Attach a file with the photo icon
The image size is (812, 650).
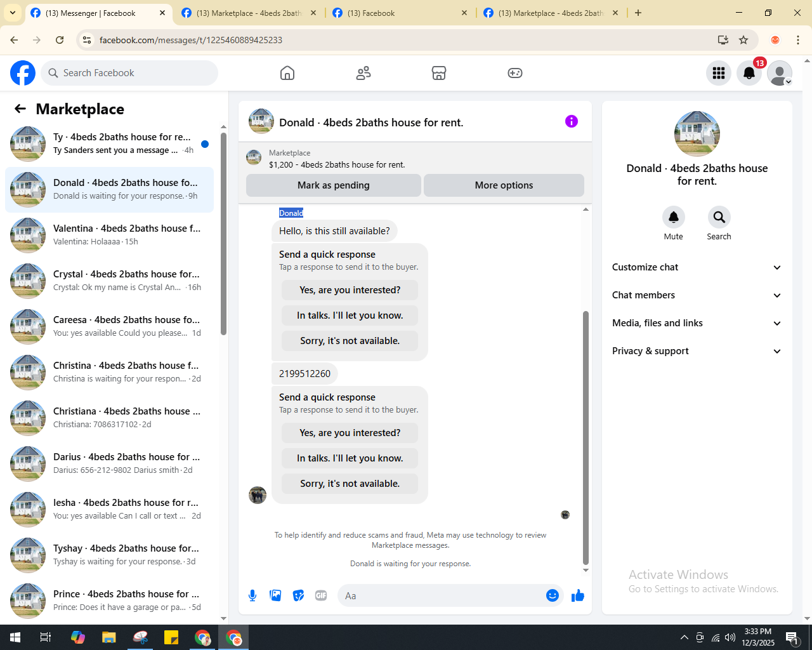point(275,595)
